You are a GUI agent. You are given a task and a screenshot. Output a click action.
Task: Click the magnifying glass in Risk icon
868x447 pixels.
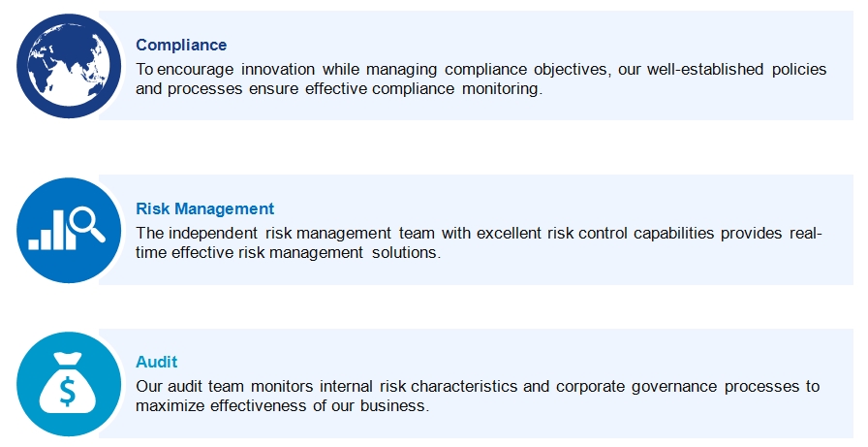87,224
